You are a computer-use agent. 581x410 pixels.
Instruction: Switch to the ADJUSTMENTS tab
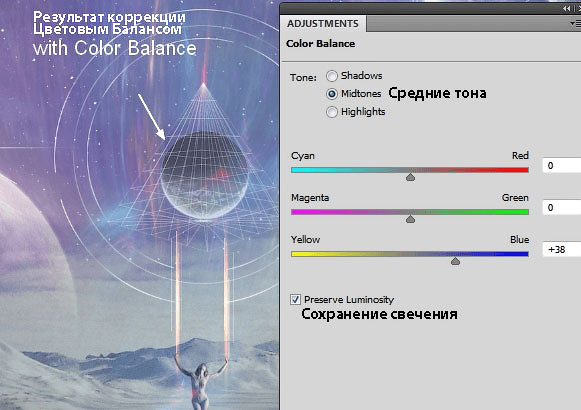tap(323, 24)
